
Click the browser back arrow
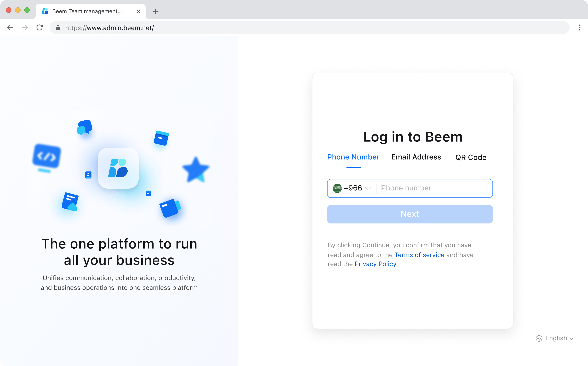[10, 28]
